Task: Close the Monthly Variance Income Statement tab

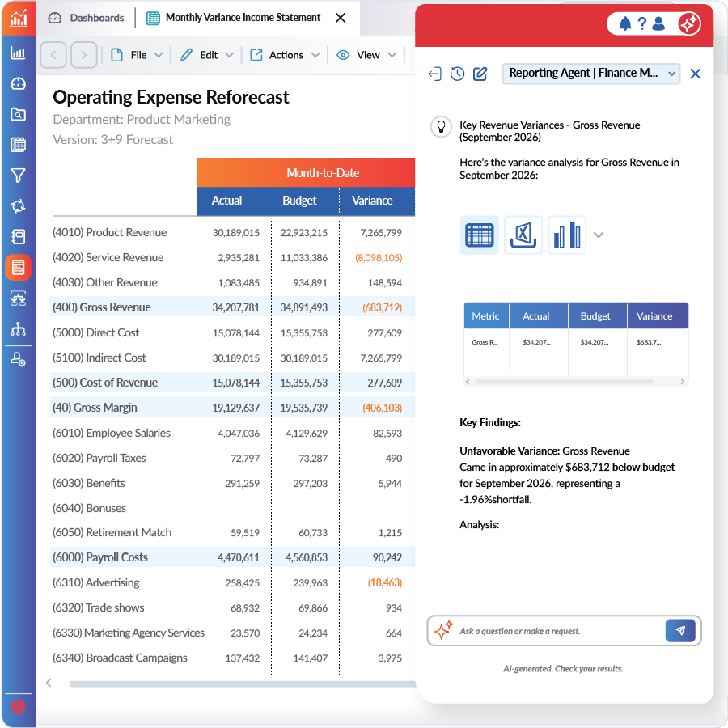Action: 341,17
